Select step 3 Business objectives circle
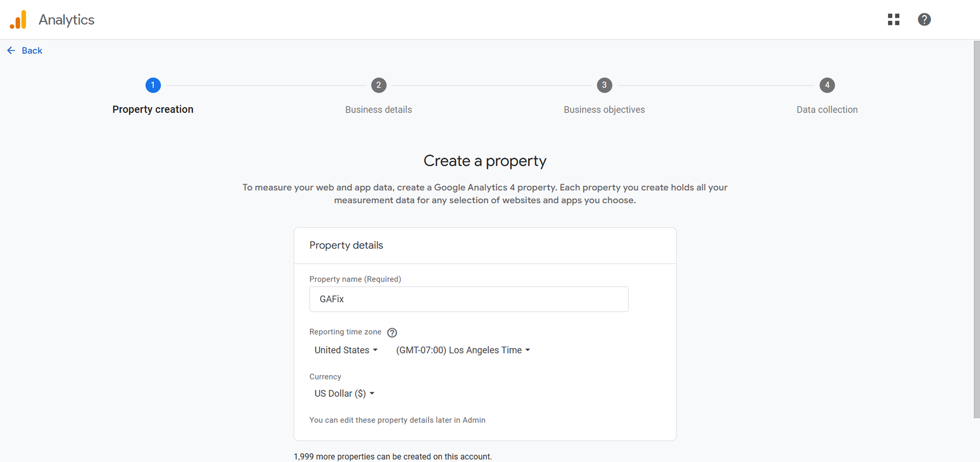The image size is (980, 462). (604, 85)
